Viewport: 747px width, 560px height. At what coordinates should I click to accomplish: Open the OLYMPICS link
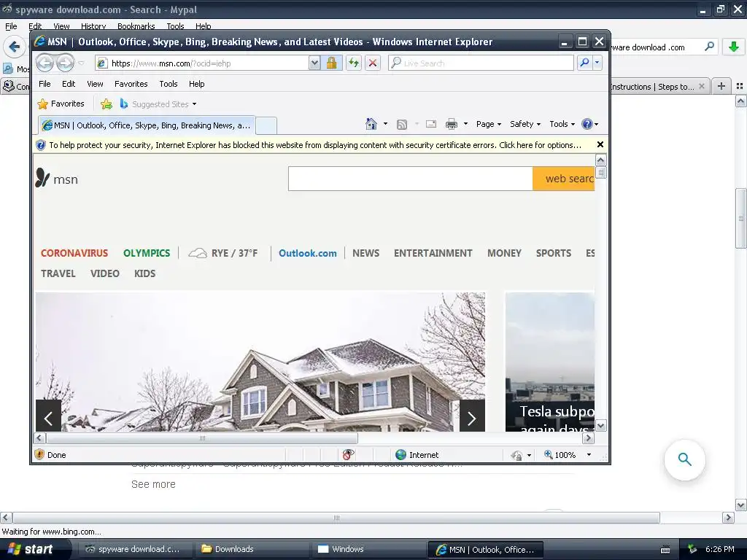tap(147, 253)
